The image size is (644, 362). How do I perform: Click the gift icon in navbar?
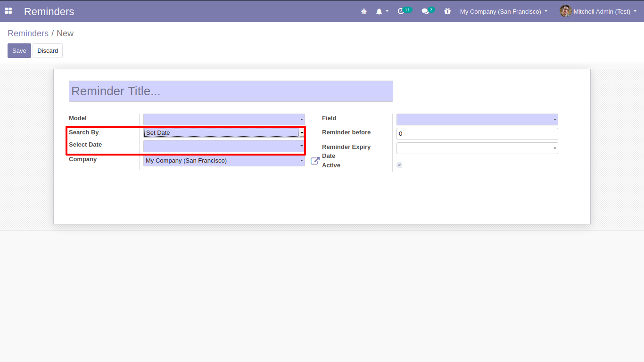[x=447, y=11]
